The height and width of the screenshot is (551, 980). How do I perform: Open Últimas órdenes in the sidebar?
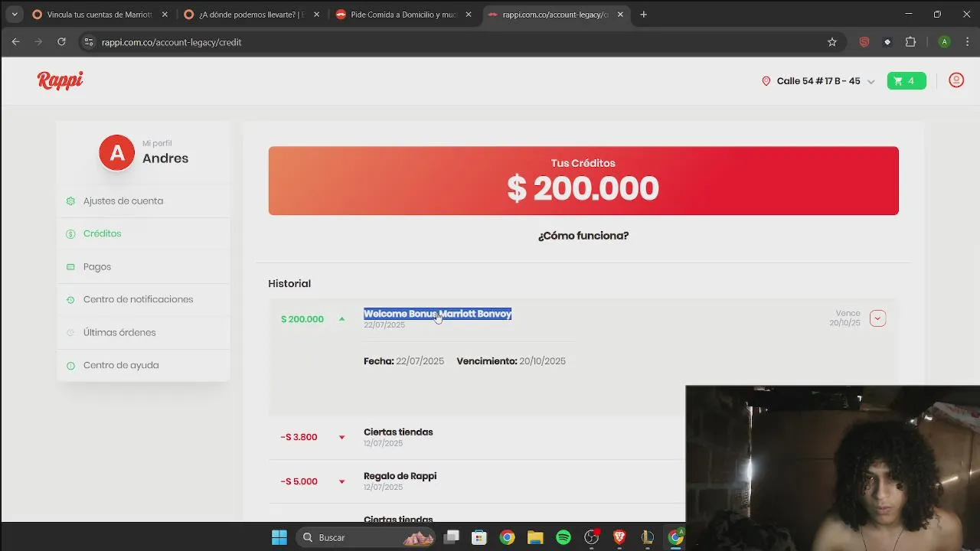pyautogui.click(x=143, y=332)
